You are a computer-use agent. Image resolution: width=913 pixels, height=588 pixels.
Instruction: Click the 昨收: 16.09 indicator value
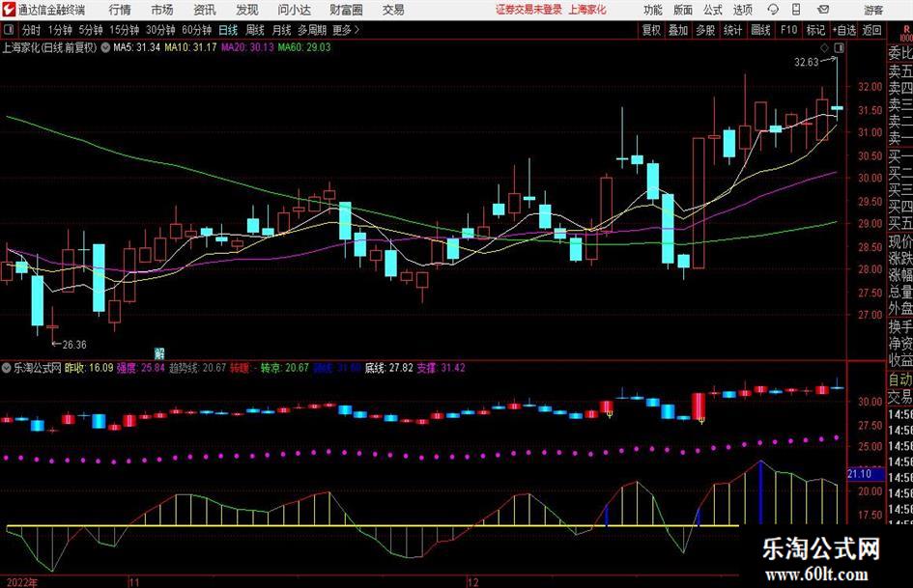click(x=89, y=368)
